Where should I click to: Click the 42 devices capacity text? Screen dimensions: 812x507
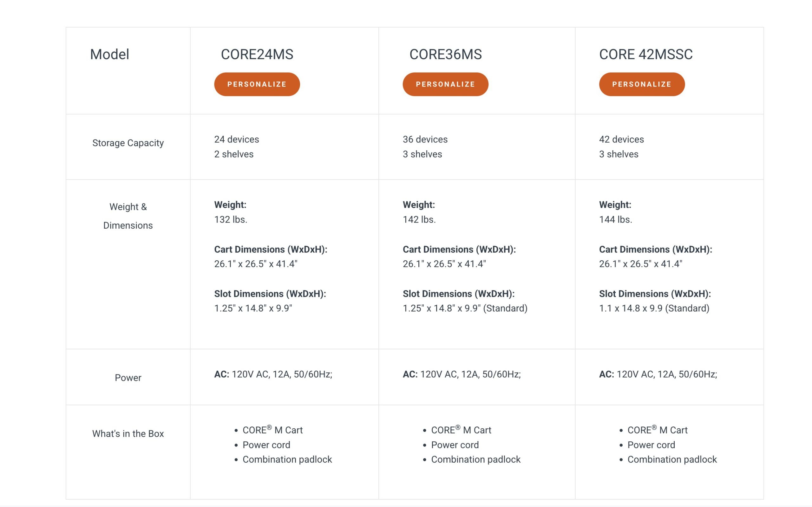(x=621, y=139)
